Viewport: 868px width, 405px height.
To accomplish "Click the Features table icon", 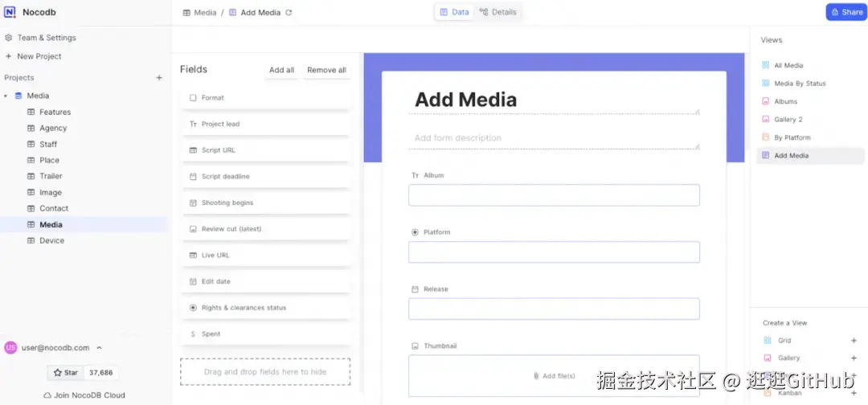I will [31, 112].
